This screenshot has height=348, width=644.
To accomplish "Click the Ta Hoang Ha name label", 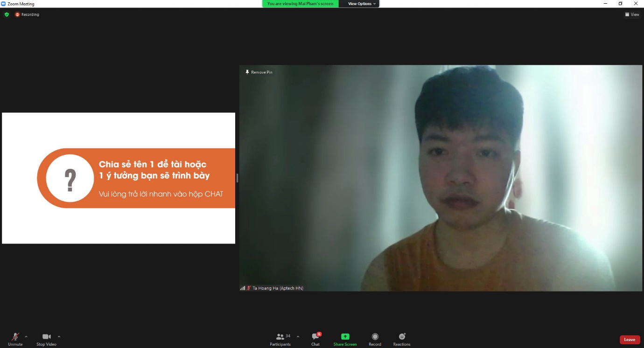I will pos(278,288).
